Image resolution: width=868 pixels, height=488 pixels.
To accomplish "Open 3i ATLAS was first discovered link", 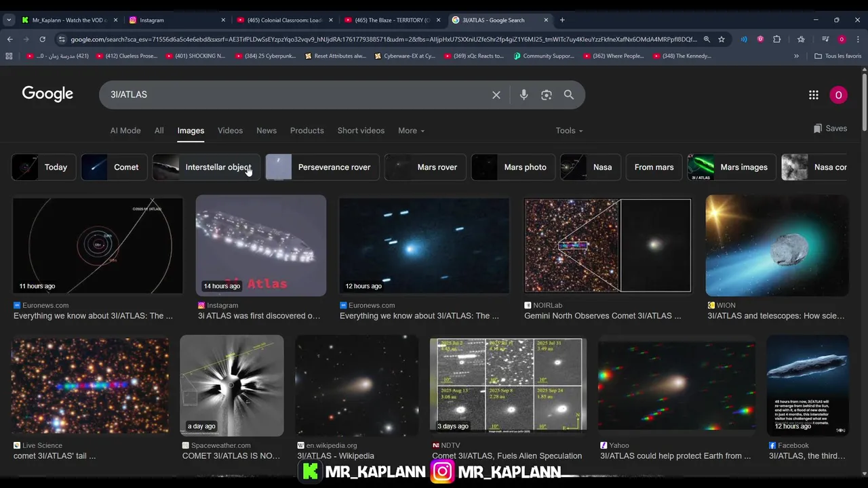I will click(259, 316).
